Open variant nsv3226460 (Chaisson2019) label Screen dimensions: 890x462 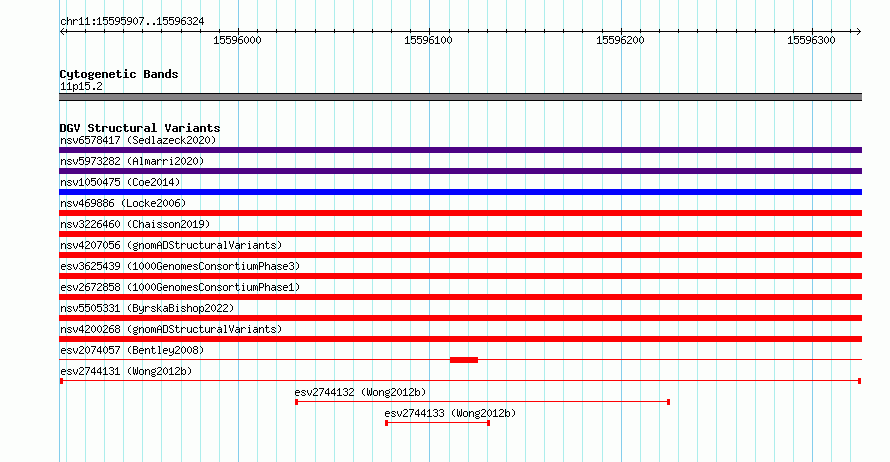tap(135, 224)
